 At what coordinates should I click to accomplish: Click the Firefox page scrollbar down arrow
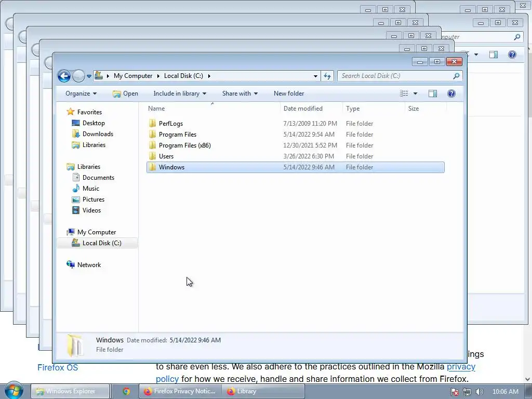pos(528,379)
